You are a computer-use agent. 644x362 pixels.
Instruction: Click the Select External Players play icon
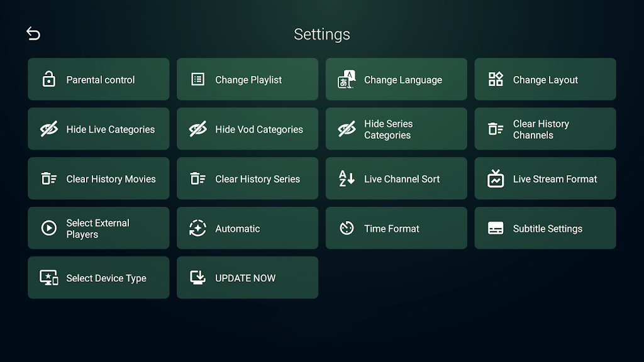point(48,228)
